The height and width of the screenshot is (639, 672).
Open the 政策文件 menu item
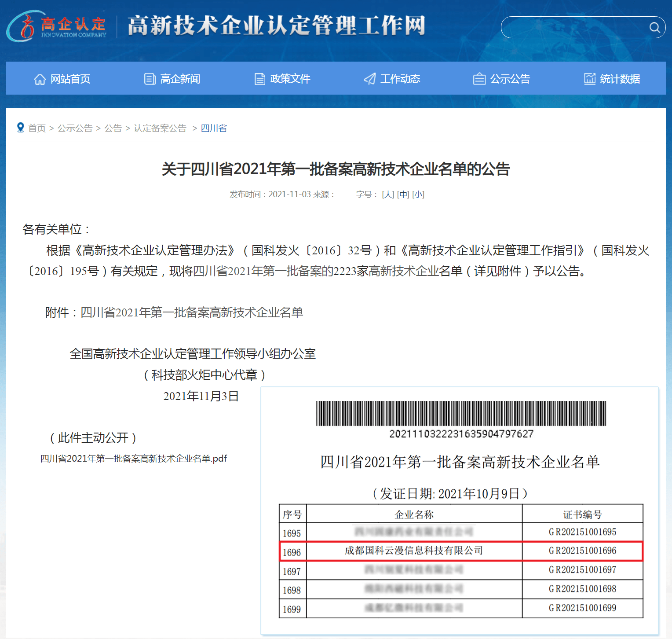(x=290, y=79)
